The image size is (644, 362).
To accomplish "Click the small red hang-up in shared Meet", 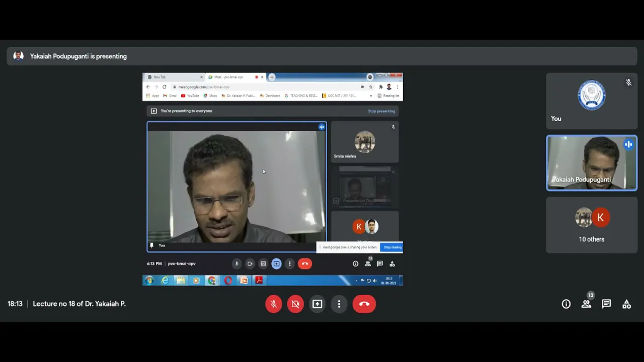I will click(x=305, y=263).
